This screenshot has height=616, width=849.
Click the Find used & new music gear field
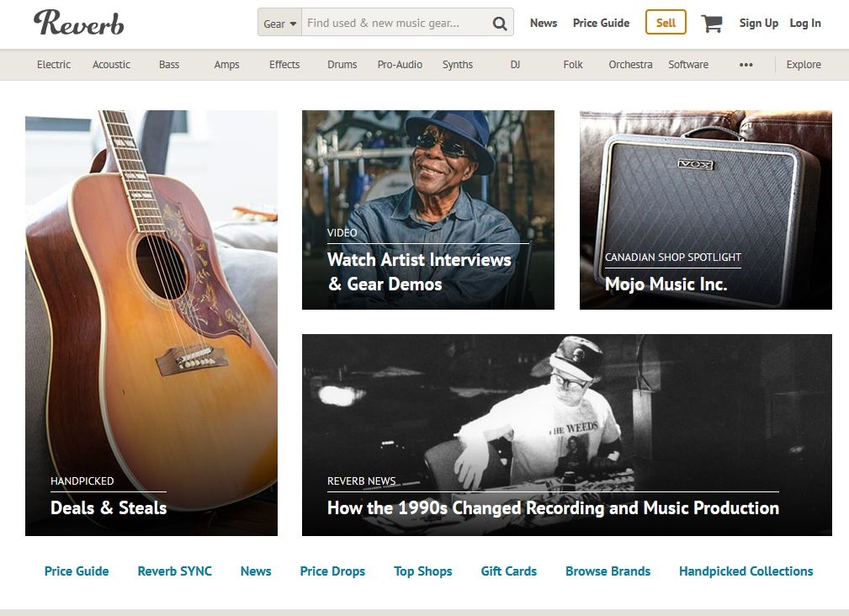395,24
